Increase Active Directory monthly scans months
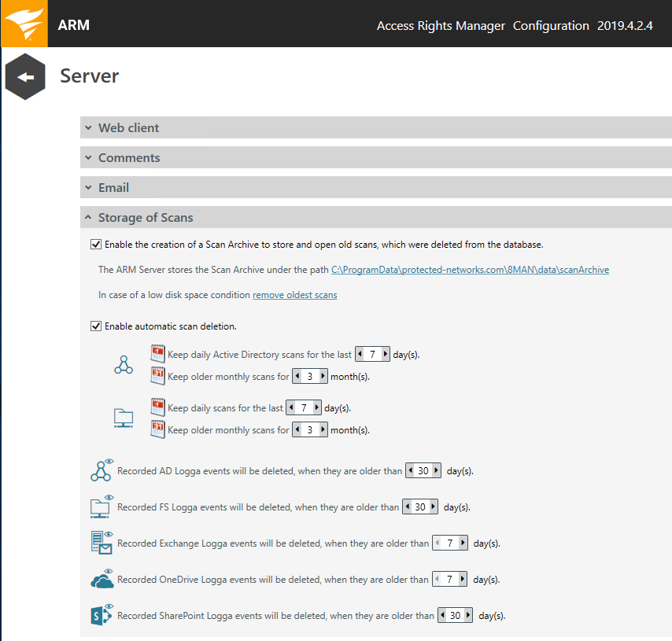Viewport: 672px width, 641px height. (323, 376)
